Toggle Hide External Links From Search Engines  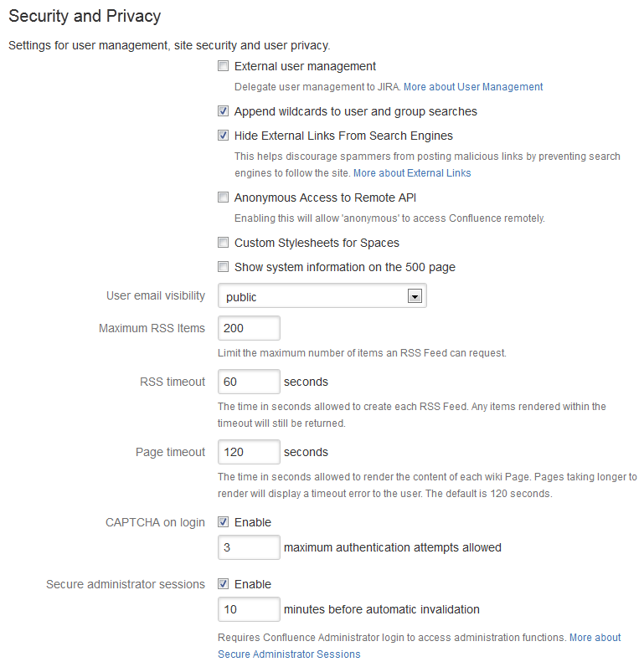click(x=223, y=136)
